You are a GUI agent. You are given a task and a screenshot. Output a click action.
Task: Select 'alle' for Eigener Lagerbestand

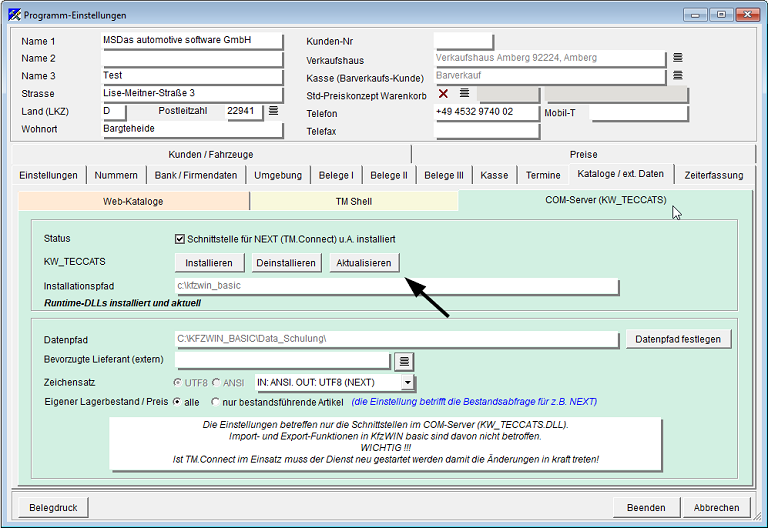[177, 402]
